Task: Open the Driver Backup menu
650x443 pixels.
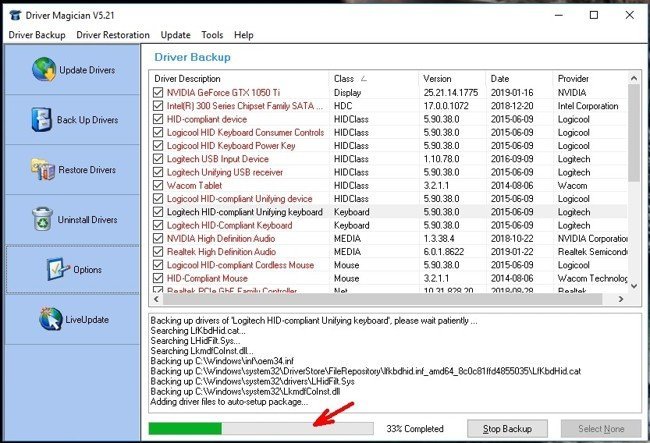Action: [x=37, y=35]
